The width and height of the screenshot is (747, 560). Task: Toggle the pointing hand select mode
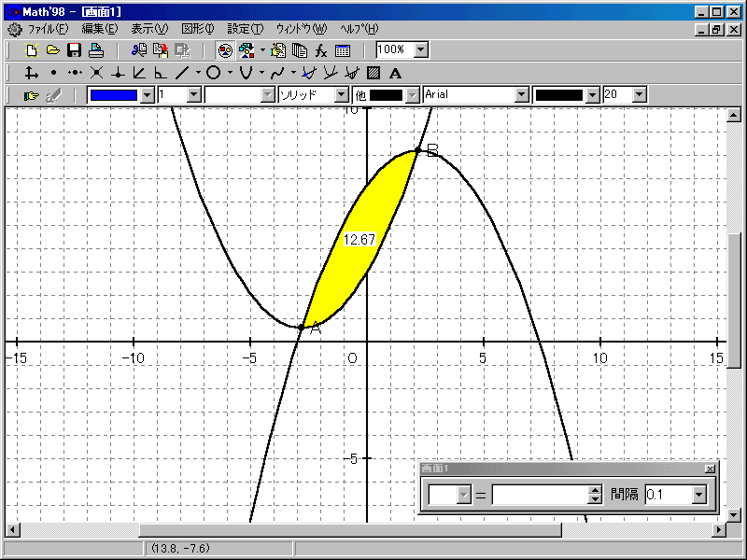[x=31, y=95]
